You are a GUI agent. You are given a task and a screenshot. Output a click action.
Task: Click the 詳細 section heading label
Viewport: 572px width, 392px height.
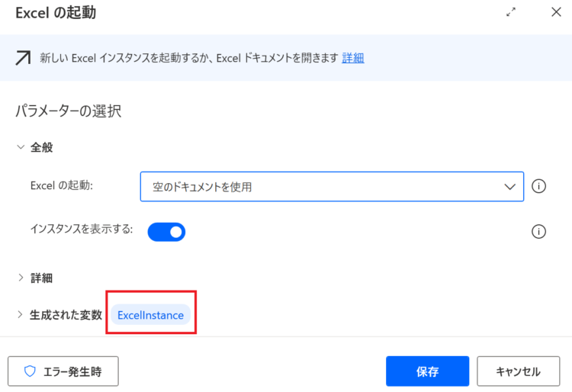click(x=42, y=278)
